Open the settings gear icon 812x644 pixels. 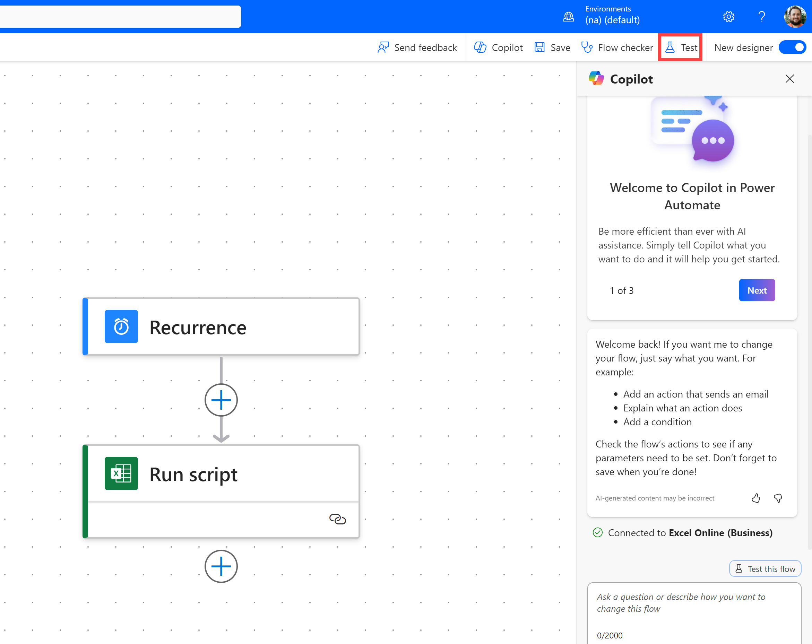coord(728,17)
